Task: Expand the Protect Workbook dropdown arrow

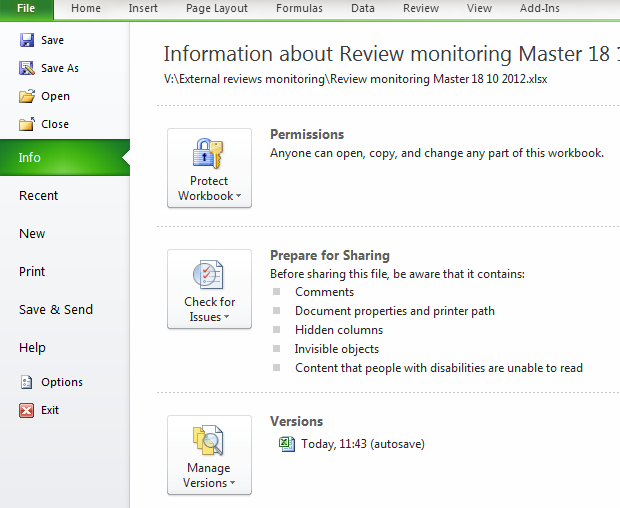Action: point(238,197)
